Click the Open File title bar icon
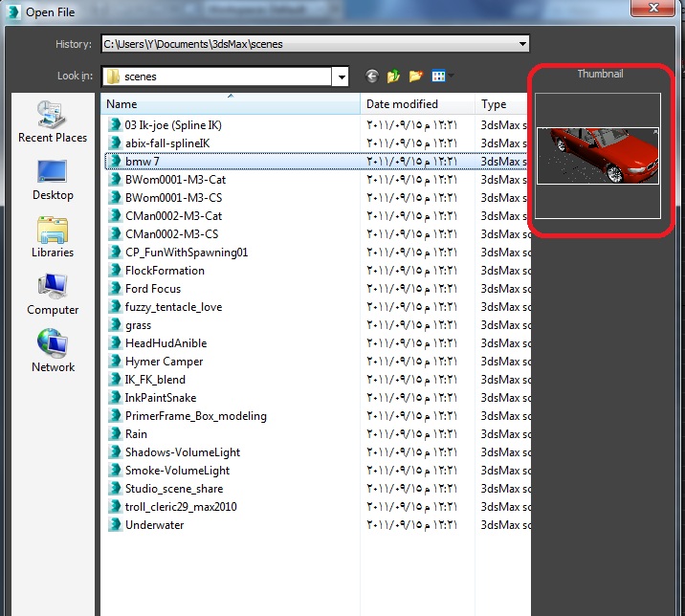Viewport: 685px width, 616px height. (x=13, y=11)
